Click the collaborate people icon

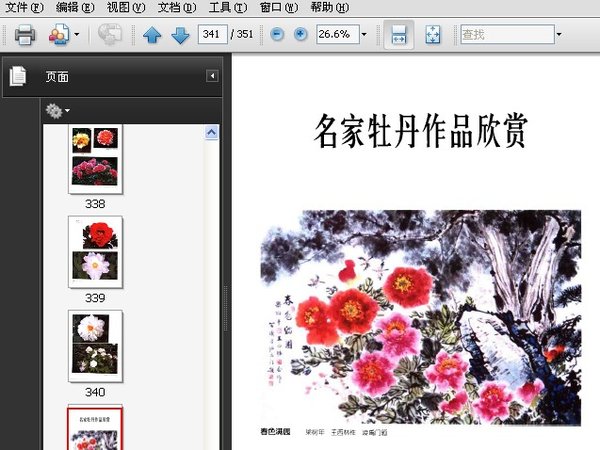(x=59, y=35)
